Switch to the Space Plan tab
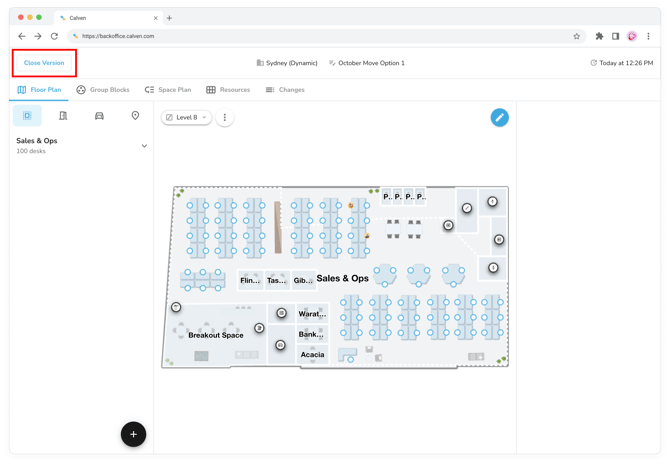 point(168,90)
